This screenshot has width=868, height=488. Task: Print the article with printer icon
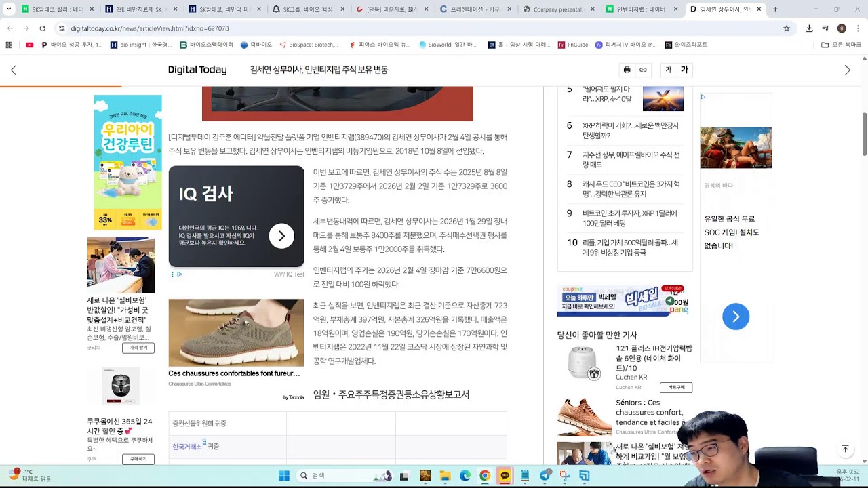pos(627,70)
